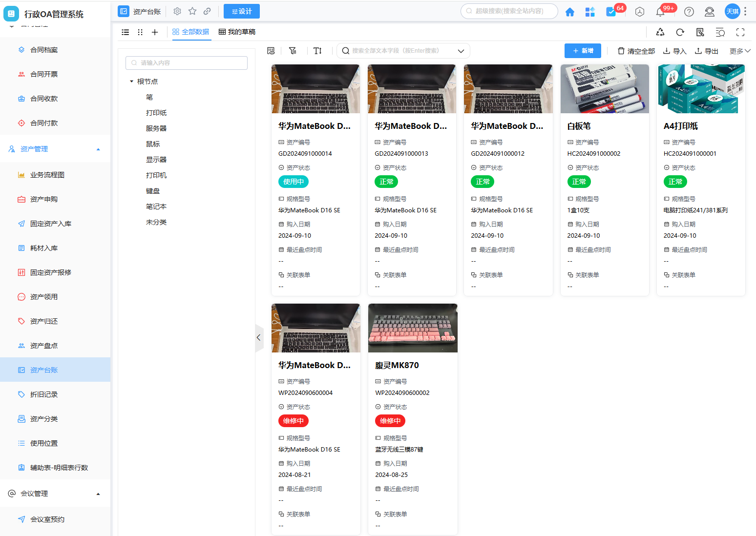Select 笔记本 category in the tree
The image size is (756, 536).
156,206
